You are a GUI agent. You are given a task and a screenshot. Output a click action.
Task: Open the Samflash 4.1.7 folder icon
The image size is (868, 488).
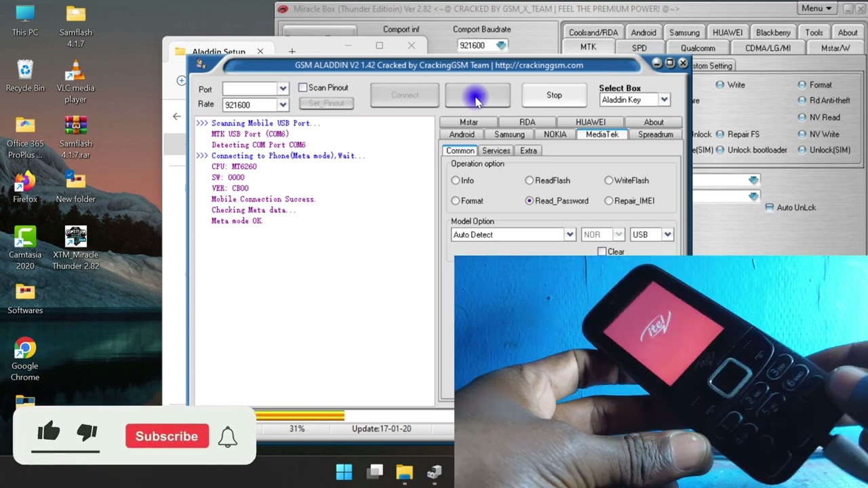pyautogui.click(x=75, y=26)
